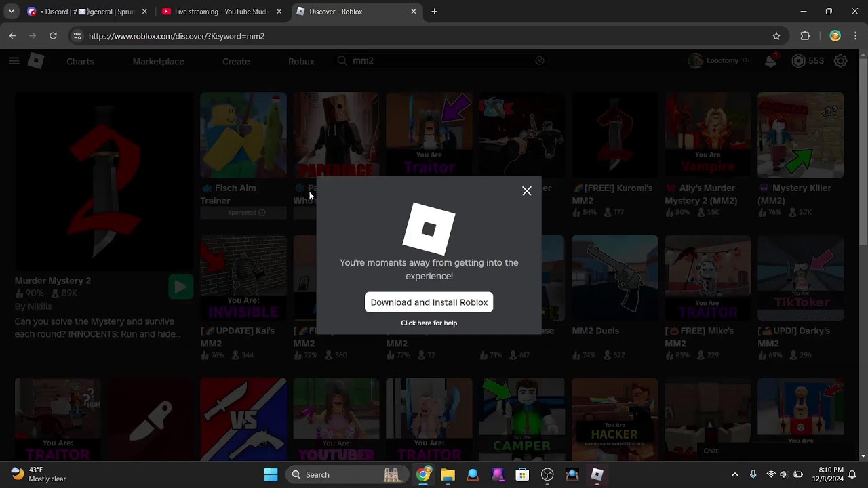This screenshot has width=868, height=488.
Task: Open the Robux balance icon
Action: [799, 61]
